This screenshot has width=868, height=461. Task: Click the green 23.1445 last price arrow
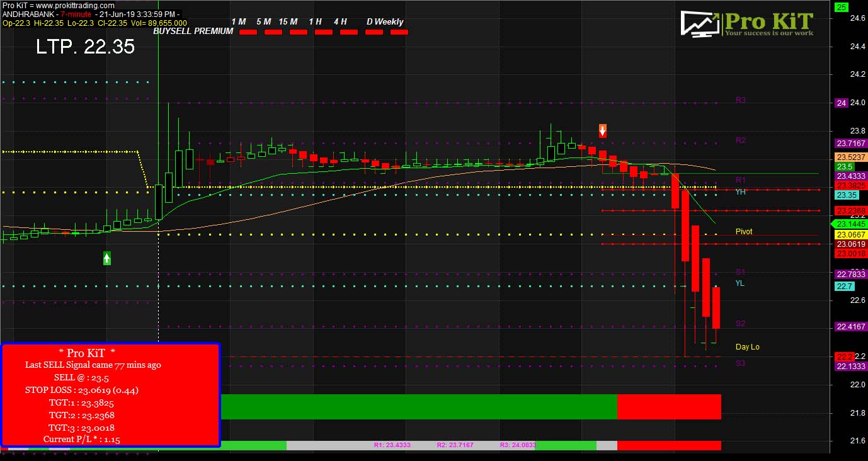point(850,224)
